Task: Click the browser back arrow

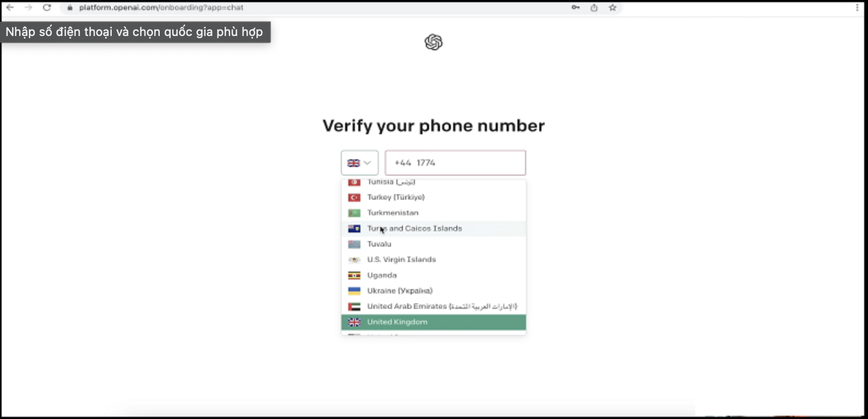Action: 10,8
